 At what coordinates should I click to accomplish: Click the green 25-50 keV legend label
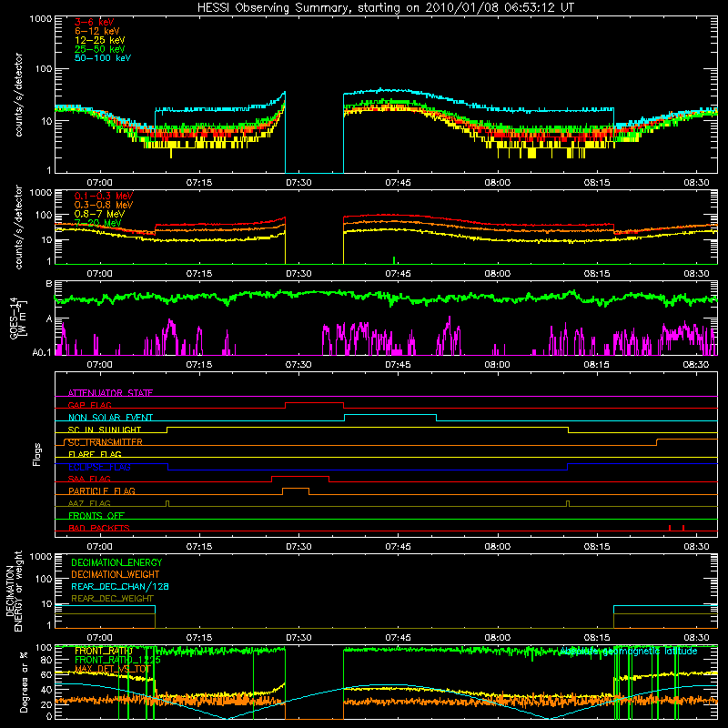pyautogui.click(x=99, y=49)
